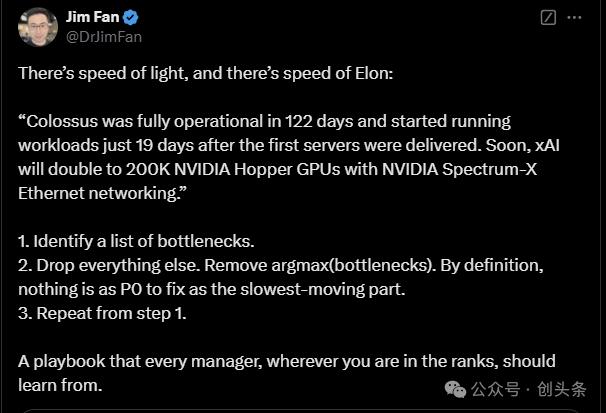Open Jim Fan's profile picture
Screen dimensions: 606x413
click(x=38, y=26)
